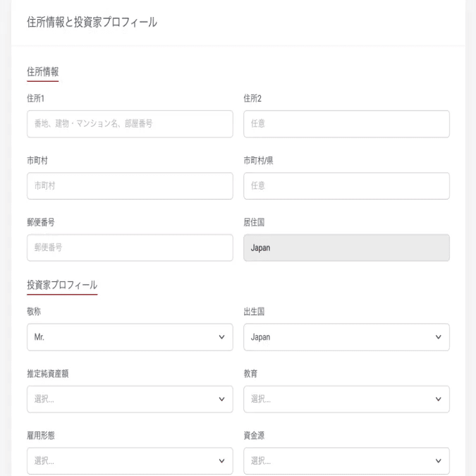Focus the 住所1 address input field
Viewport: 476px width, 476px height.
pos(130,123)
